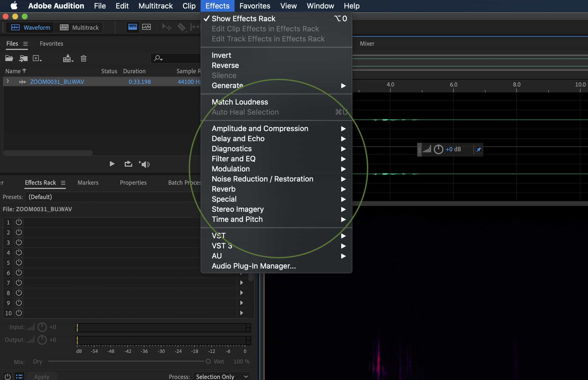Click the Open File folder icon
The image size is (588, 380).
pos(9,58)
